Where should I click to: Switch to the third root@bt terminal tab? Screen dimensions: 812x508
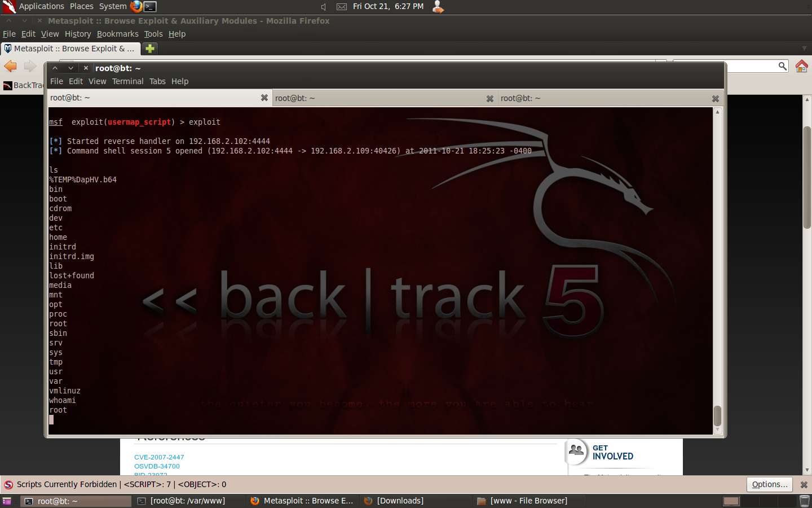(611, 98)
